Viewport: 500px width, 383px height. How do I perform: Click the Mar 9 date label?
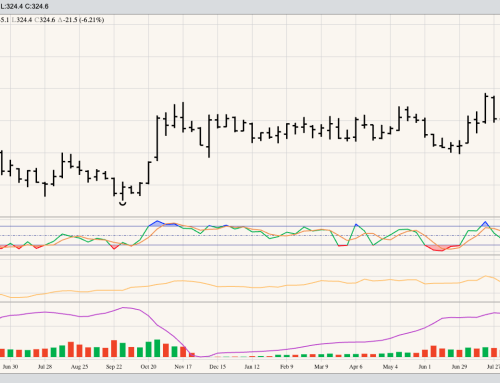pyautogui.click(x=321, y=367)
